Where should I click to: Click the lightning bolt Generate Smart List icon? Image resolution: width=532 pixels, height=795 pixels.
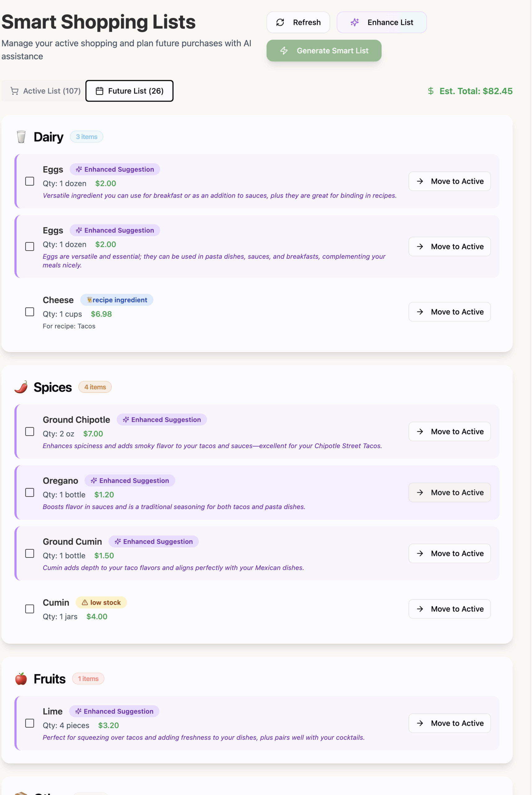(284, 51)
